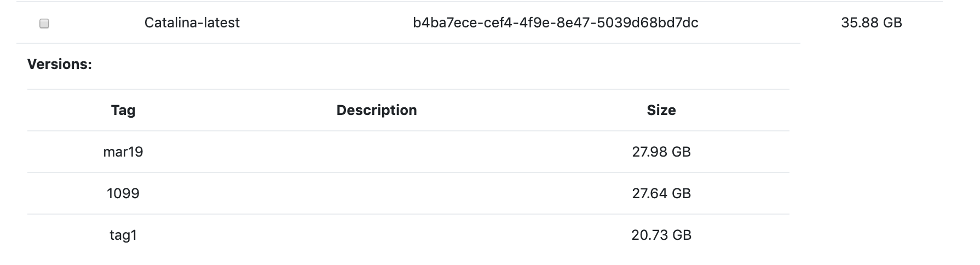This screenshot has width=980, height=265.
Task: Click the 27.98 GB size value
Action: 661,152
